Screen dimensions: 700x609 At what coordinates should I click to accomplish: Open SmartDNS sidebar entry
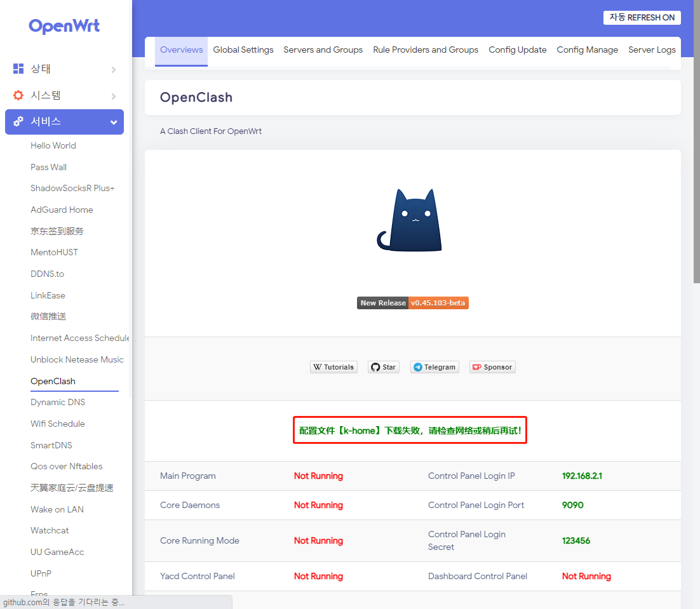tap(51, 445)
